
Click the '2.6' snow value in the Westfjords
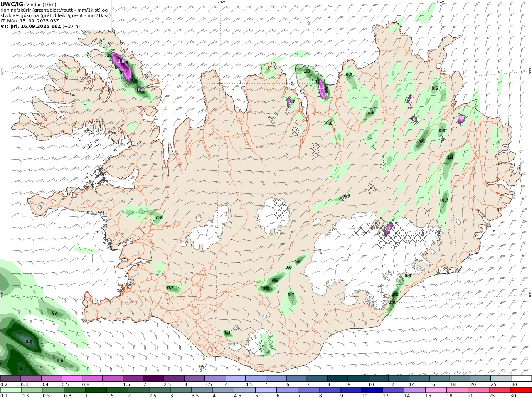click(x=121, y=62)
